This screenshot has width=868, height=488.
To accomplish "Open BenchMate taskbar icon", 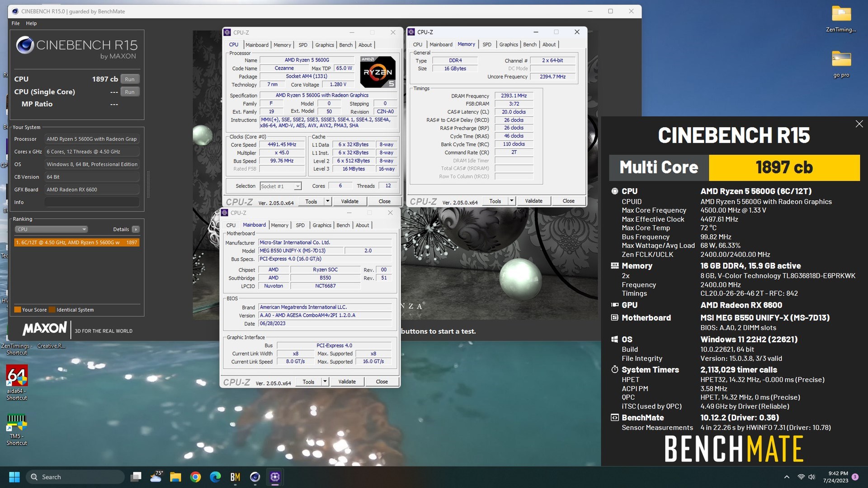I will coord(235,477).
